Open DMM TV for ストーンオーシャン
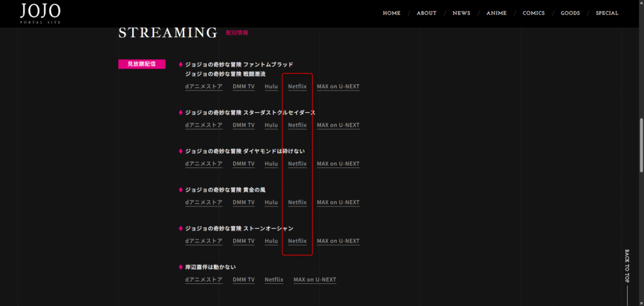 tap(243, 241)
